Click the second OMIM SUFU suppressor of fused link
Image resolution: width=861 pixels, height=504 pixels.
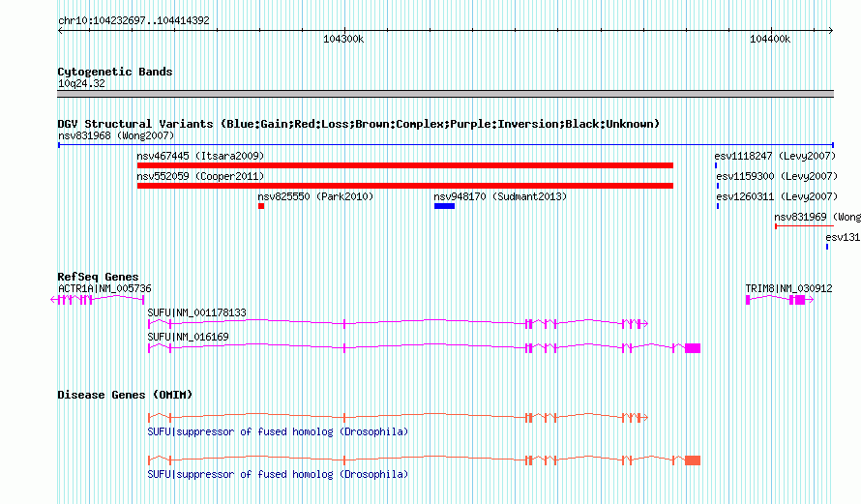click(x=278, y=474)
